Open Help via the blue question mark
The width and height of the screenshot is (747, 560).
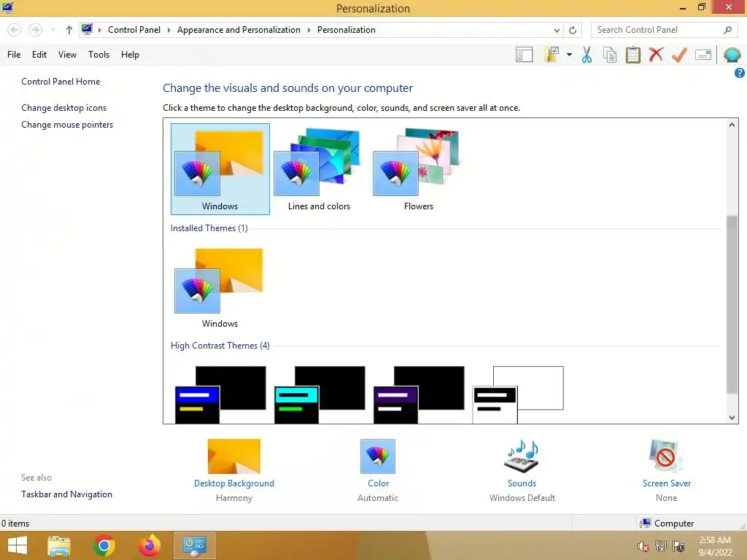tap(740, 73)
